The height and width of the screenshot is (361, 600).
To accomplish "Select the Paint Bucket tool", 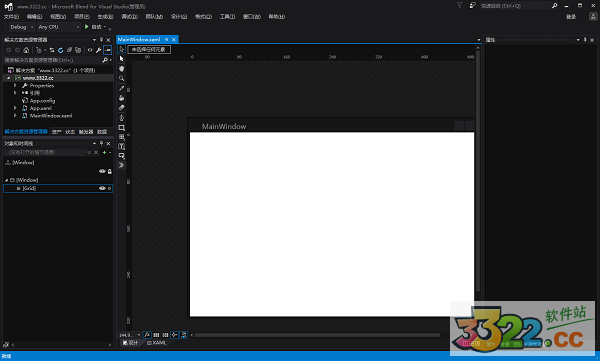I will [x=122, y=98].
